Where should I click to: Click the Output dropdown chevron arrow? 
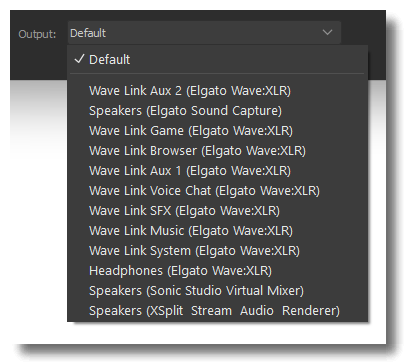tap(327, 32)
